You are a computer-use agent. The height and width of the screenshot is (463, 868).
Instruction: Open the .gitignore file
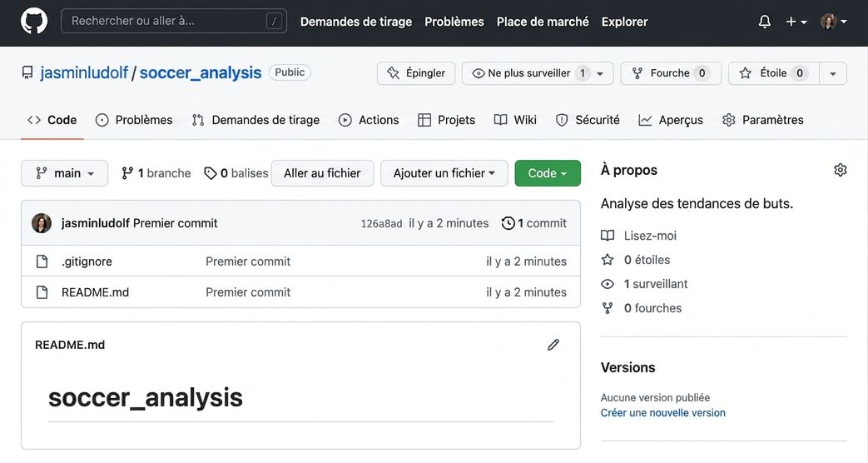(x=87, y=261)
